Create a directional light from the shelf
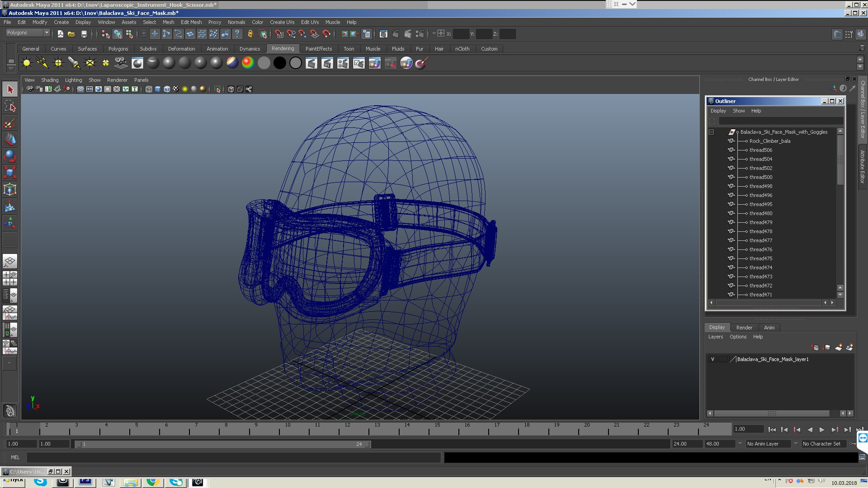The image size is (868, 488). [x=42, y=63]
